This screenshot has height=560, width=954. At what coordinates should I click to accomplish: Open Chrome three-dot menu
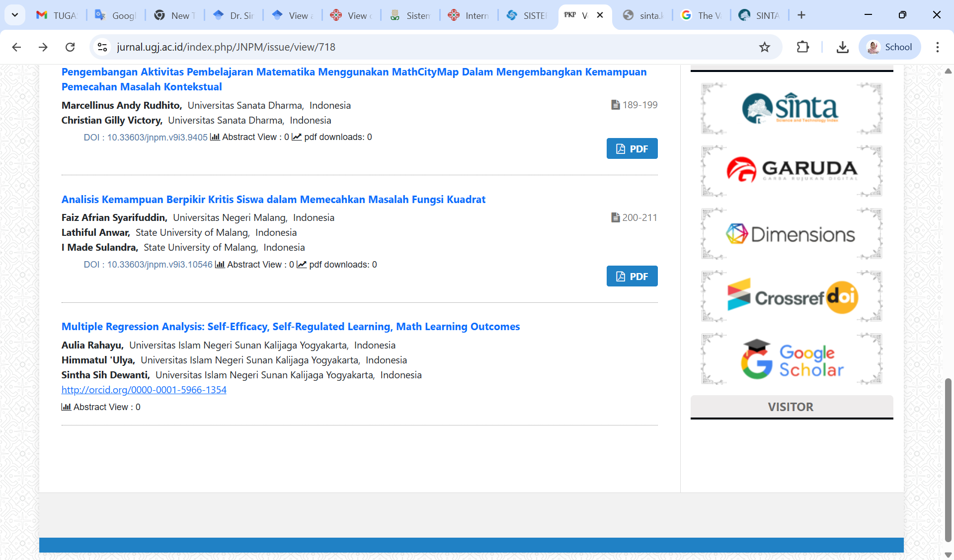click(x=937, y=47)
